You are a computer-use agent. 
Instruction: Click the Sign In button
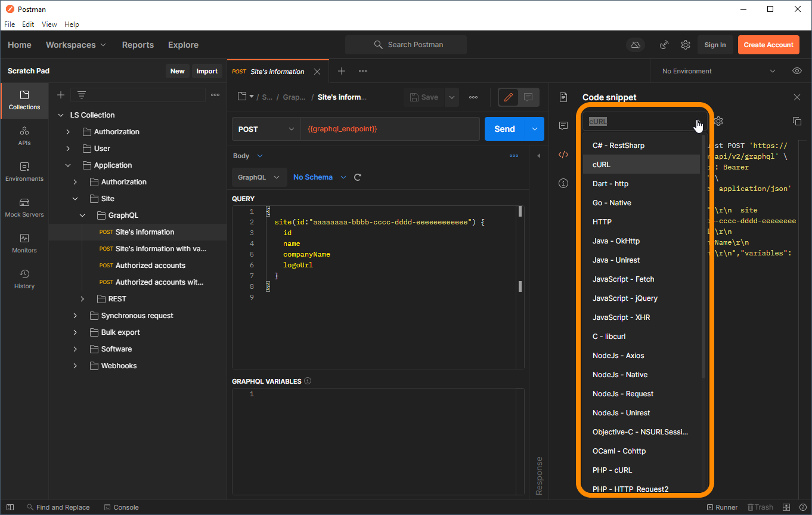pyautogui.click(x=715, y=45)
